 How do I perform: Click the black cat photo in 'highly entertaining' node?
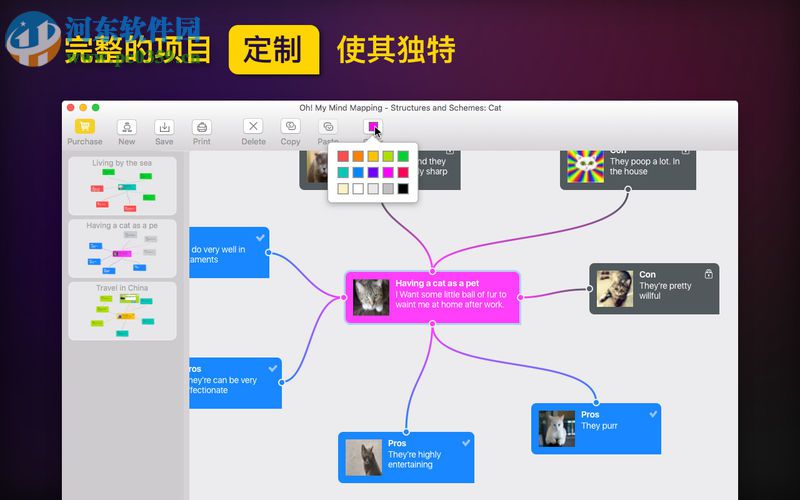[363, 458]
